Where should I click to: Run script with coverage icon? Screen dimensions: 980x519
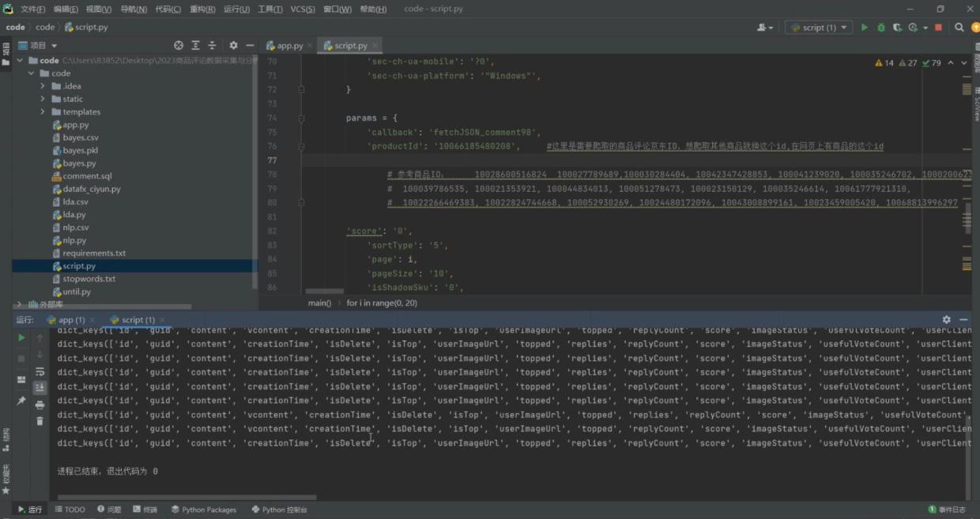tap(897, 27)
